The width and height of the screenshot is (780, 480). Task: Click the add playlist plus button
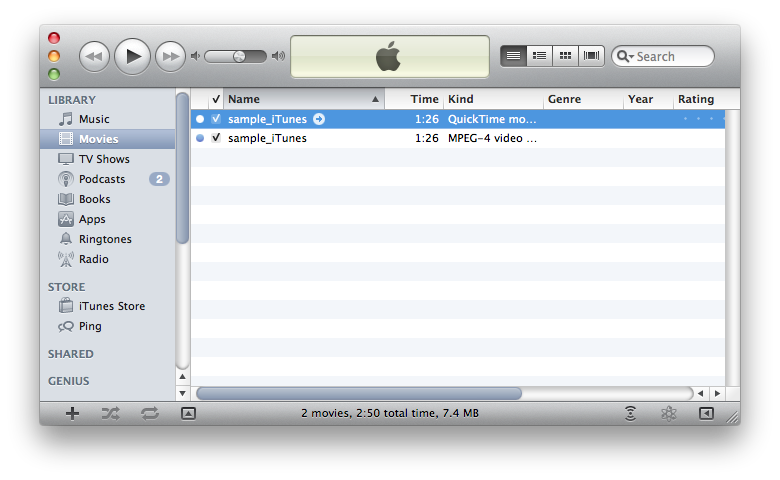pyautogui.click(x=73, y=413)
